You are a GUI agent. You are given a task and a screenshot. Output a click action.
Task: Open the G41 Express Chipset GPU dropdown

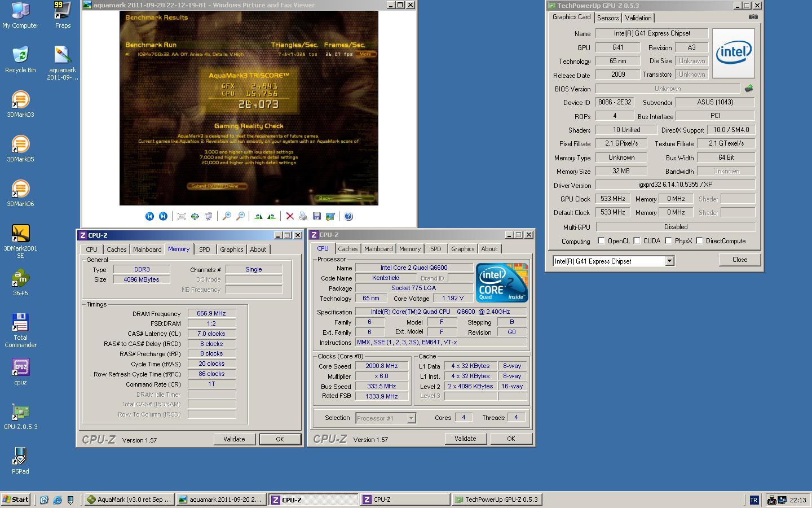(669, 261)
